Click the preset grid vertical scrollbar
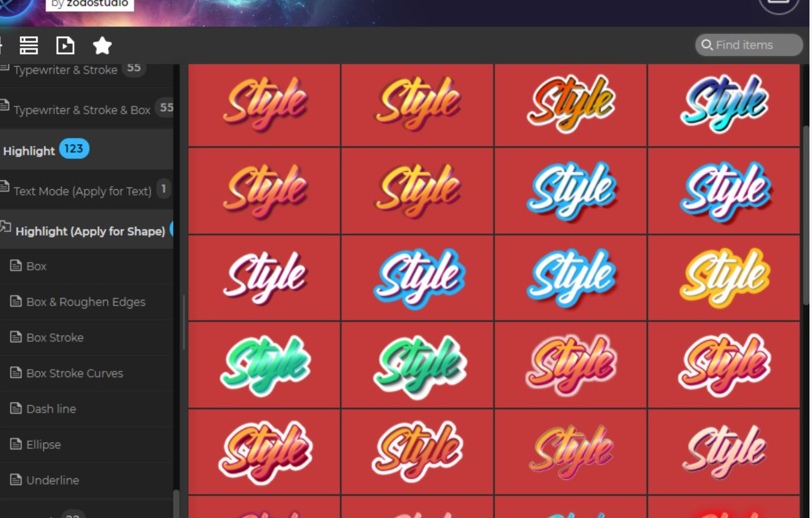This screenshot has height=518, width=812. point(806,214)
